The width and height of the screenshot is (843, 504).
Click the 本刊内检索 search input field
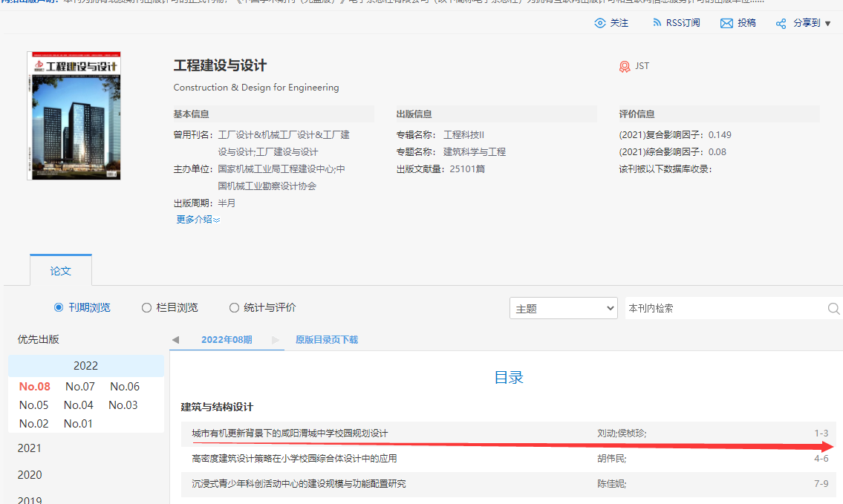click(x=724, y=308)
